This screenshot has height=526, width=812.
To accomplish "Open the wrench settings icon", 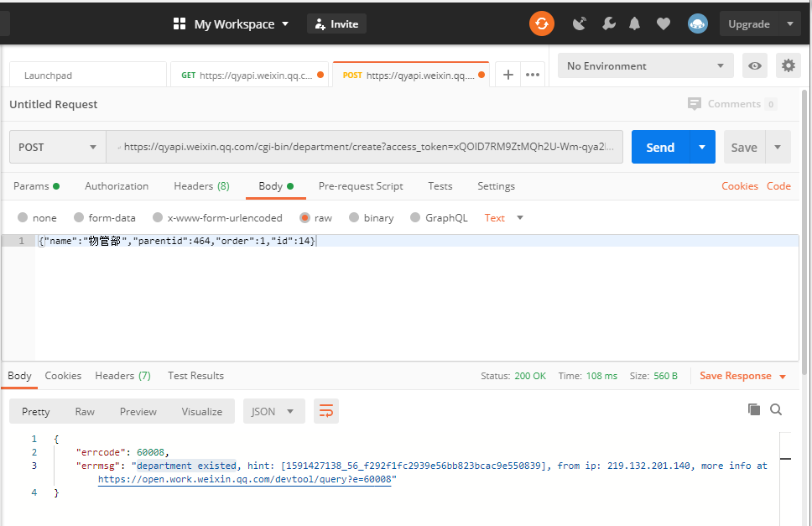I will click(x=609, y=23).
